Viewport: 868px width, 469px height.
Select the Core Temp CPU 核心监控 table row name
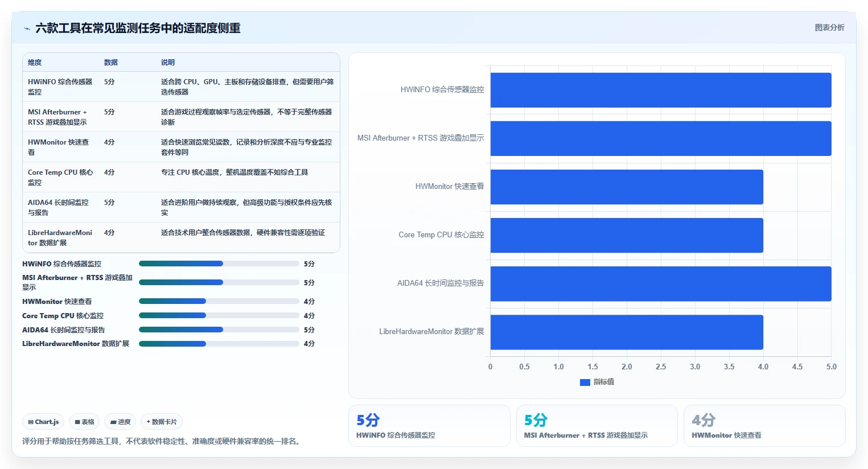[60, 177]
